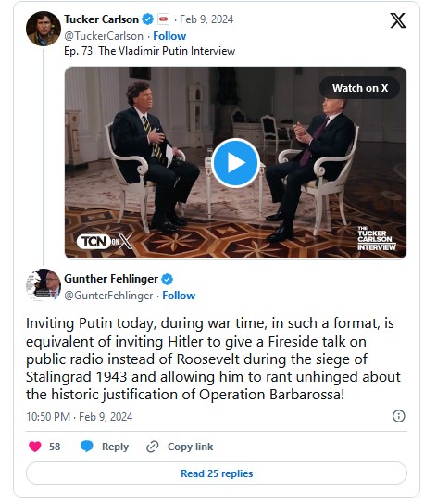Click the @GunterFehlinger handle
437x504 pixels.
point(108,296)
